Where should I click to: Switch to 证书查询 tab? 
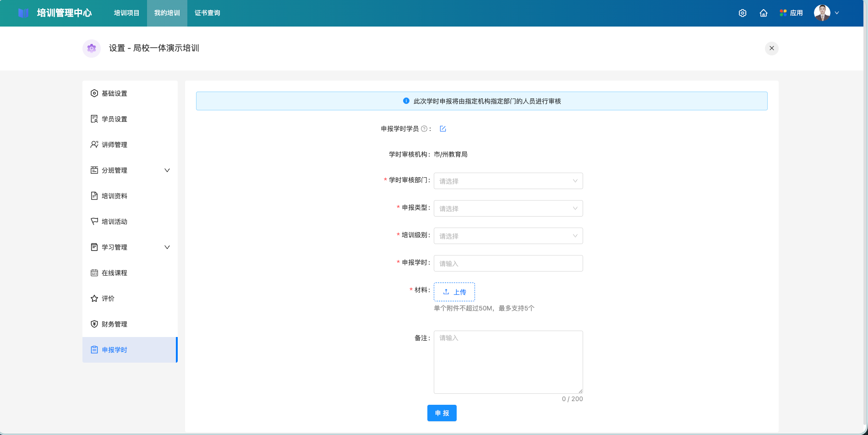click(x=207, y=13)
